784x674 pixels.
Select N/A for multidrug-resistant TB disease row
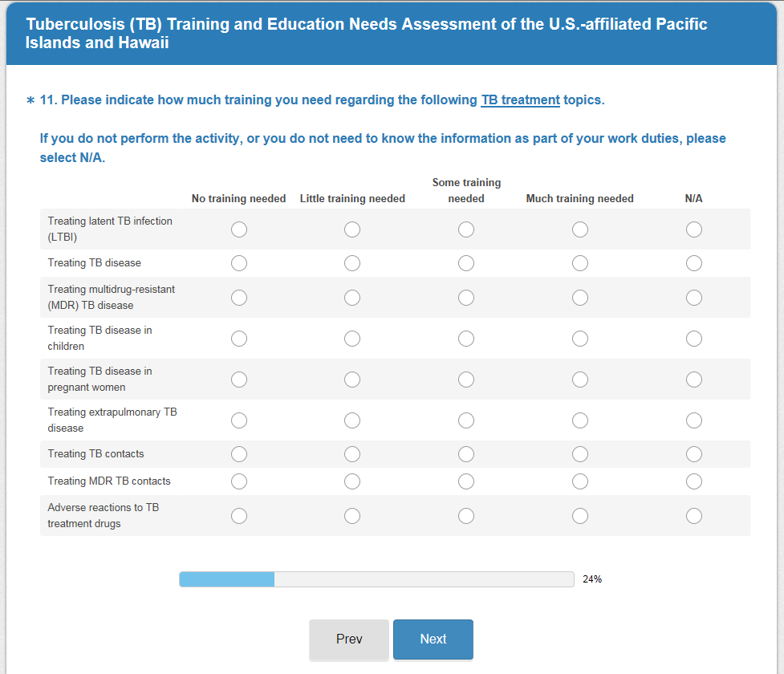click(694, 298)
